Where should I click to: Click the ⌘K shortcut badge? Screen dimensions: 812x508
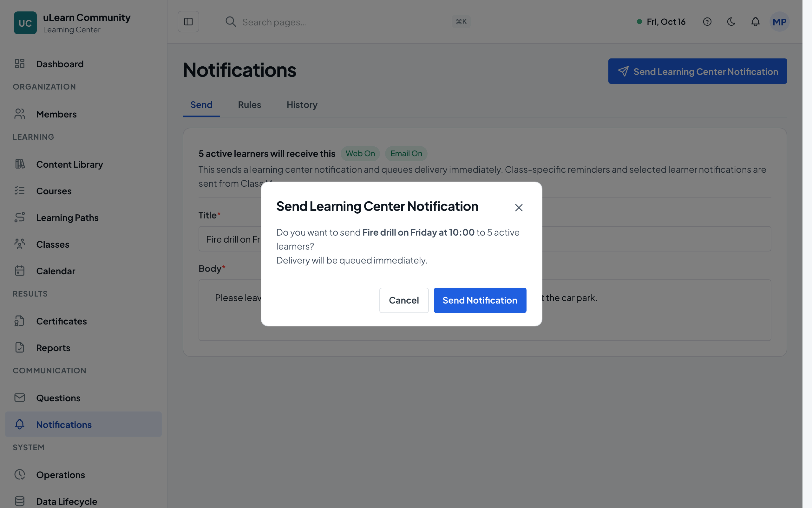coord(461,22)
